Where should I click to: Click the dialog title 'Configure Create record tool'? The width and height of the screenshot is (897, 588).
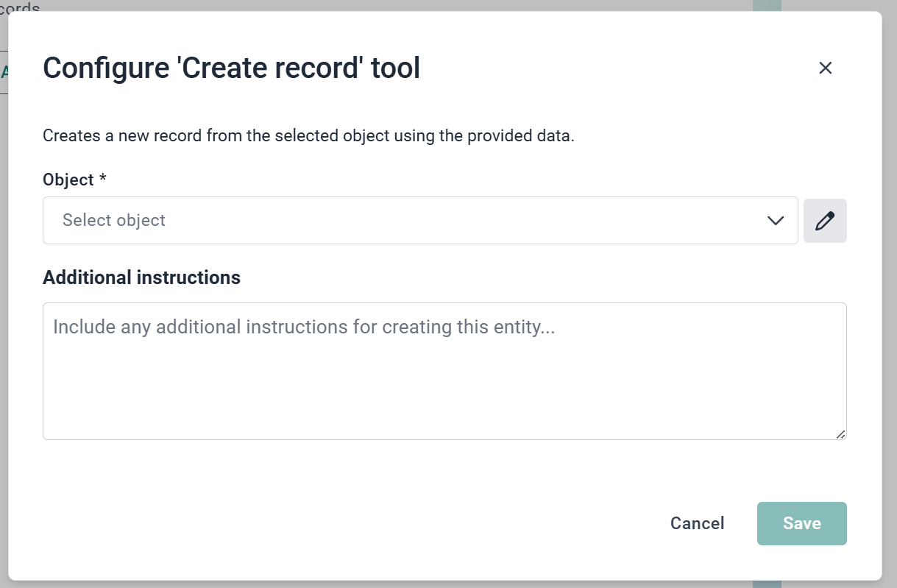coord(231,68)
